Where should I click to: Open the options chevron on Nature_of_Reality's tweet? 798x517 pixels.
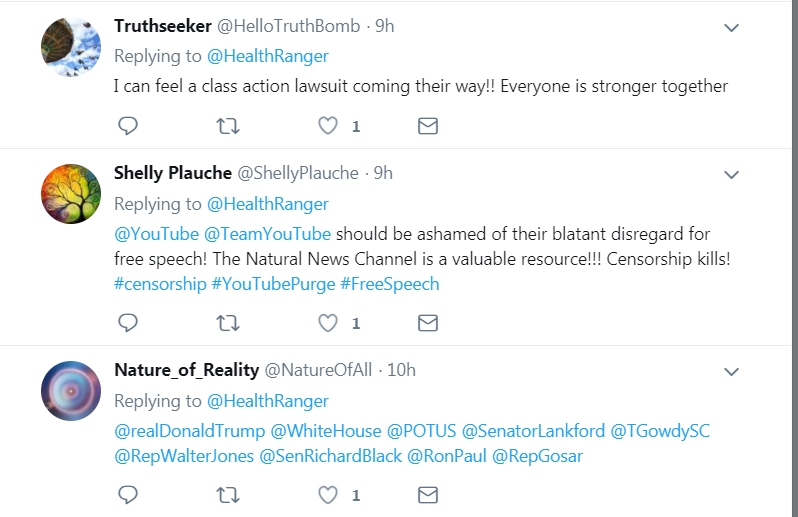[731, 371]
